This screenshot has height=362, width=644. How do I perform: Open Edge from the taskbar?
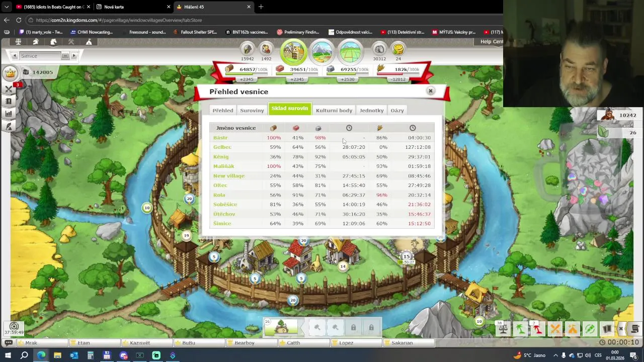41,355
